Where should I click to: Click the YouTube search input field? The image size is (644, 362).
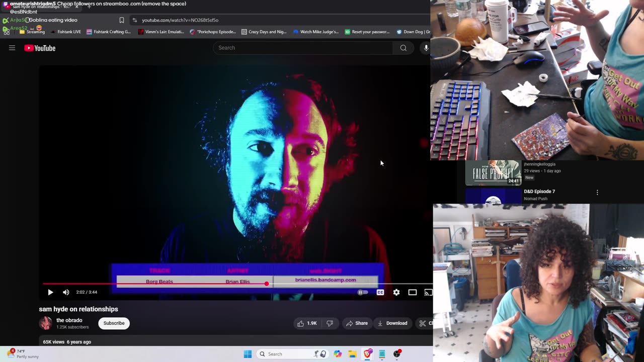(x=303, y=48)
